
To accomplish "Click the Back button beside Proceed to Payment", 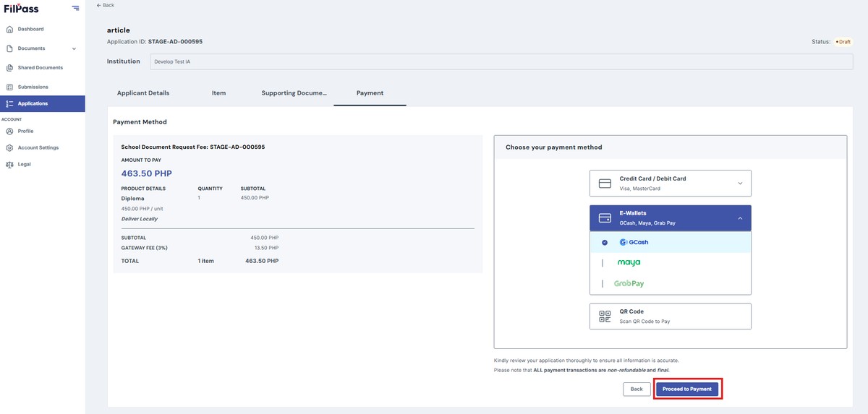I will pyautogui.click(x=637, y=389).
